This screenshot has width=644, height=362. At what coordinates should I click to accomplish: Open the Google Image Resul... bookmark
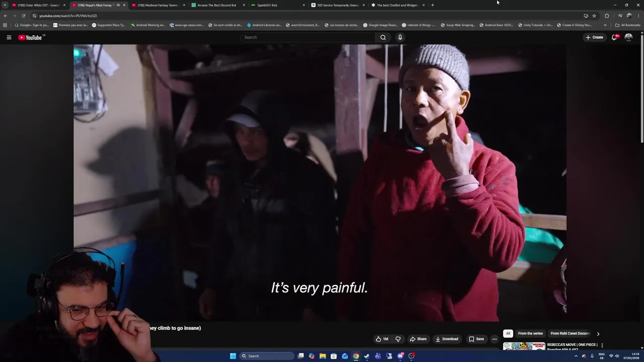click(x=380, y=25)
